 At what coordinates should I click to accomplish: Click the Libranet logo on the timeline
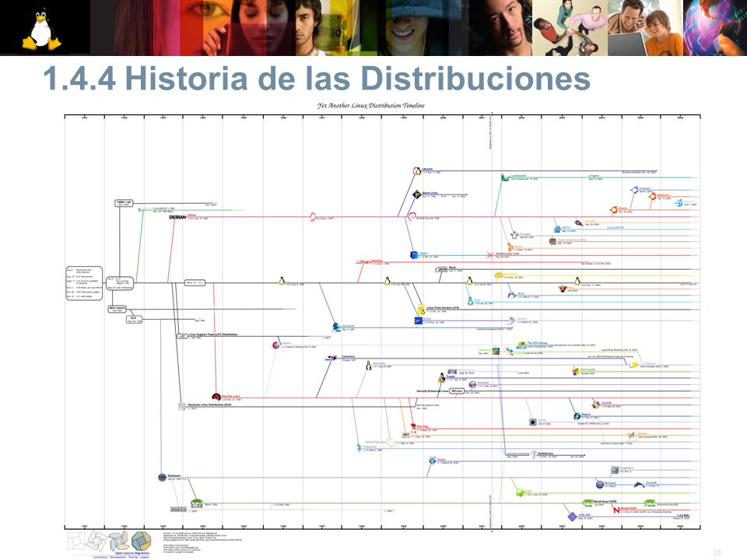417,170
